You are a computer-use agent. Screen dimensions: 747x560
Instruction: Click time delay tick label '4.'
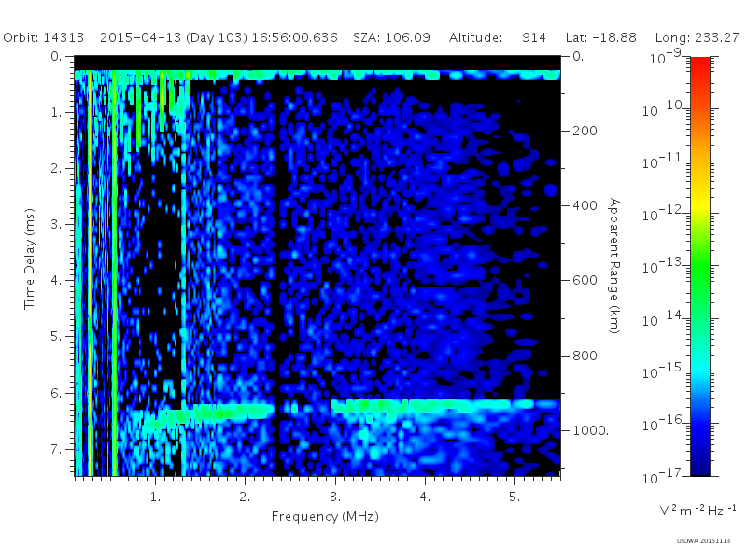57,281
